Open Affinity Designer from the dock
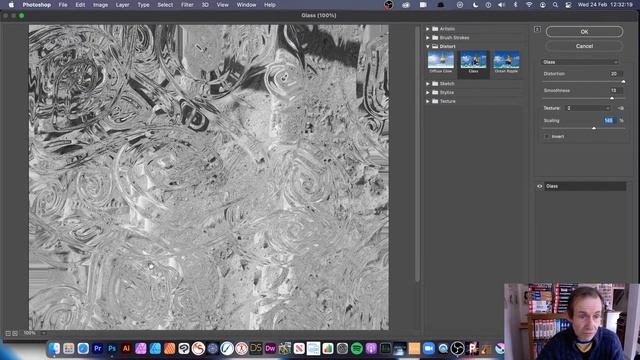Screen dimensions: 640x360 [155, 349]
